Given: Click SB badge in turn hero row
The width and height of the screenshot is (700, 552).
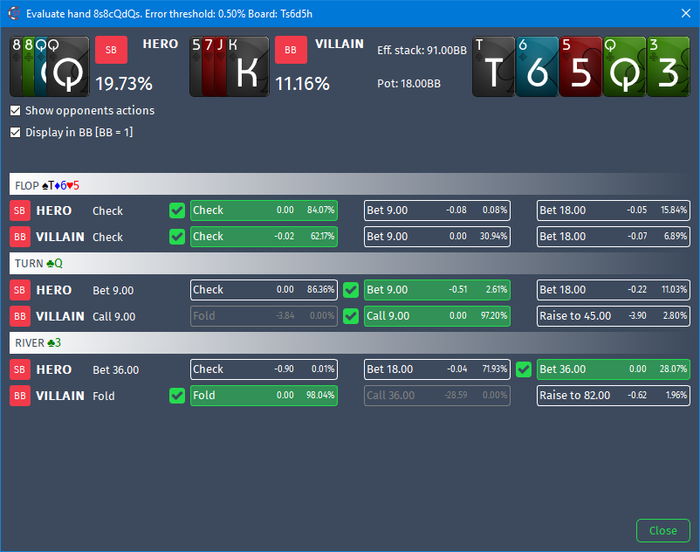Looking at the screenshot, I should pos(20,290).
